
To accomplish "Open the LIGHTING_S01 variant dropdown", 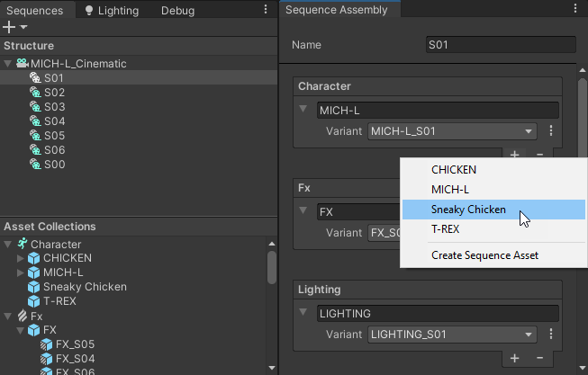I will tap(452, 335).
